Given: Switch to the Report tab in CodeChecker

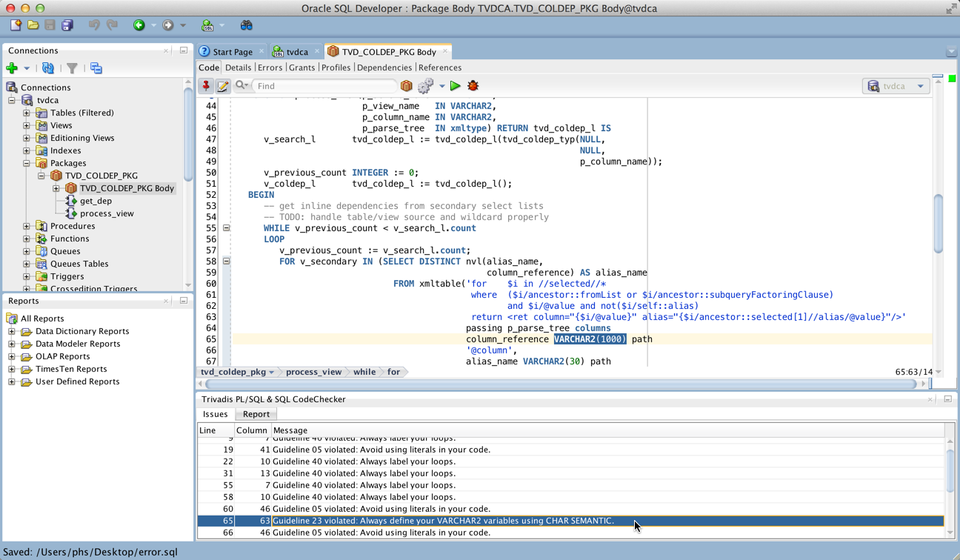Looking at the screenshot, I should [256, 415].
